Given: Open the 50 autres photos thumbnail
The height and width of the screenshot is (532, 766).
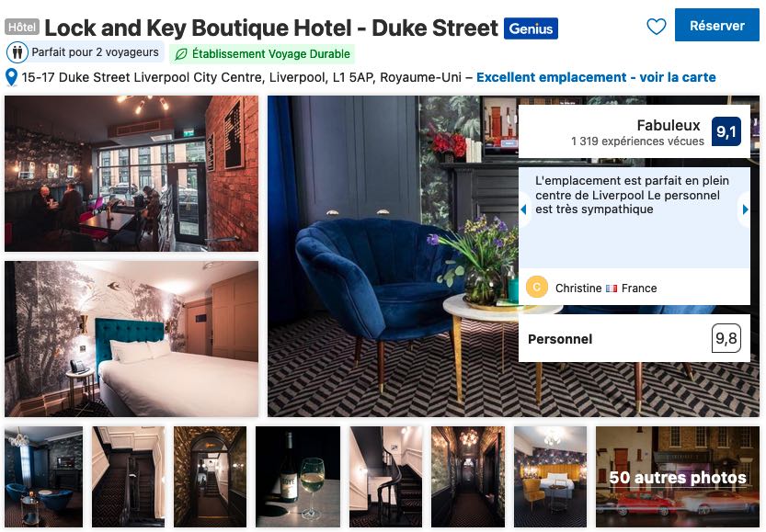Looking at the screenshot, I should pyautogui.click(x=677, y=477).
